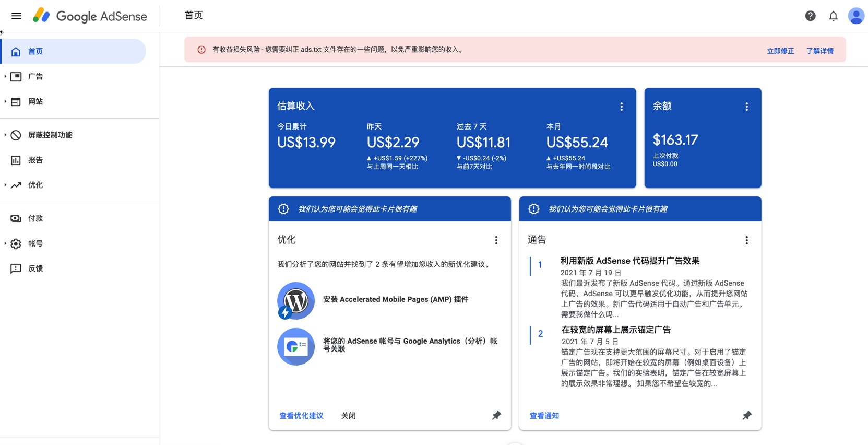The height and width of the screenshot is (445, 868).
Task: Click this month's earnings US$55.24
Action: 577,142
